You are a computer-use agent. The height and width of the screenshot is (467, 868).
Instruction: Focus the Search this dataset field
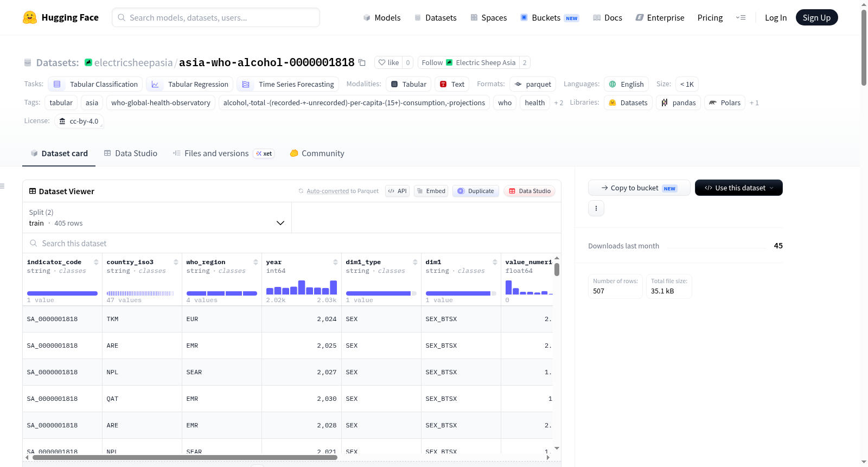(x=292, y=244)
